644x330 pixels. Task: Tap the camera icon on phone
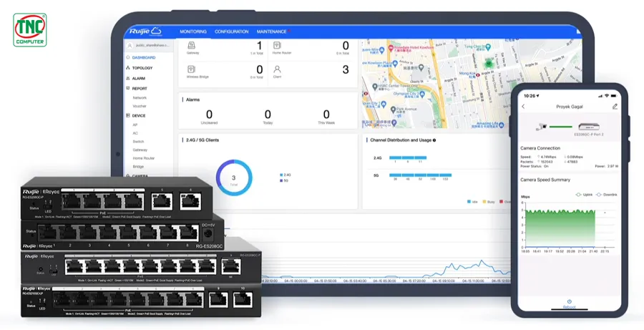tap(542, 127)
